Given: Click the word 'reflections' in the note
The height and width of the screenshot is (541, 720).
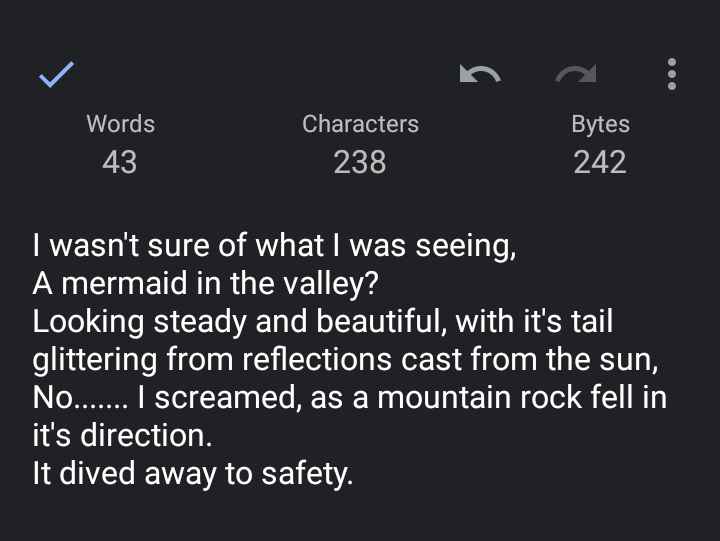Looking at the screenshot, I should tap(317, 359).
